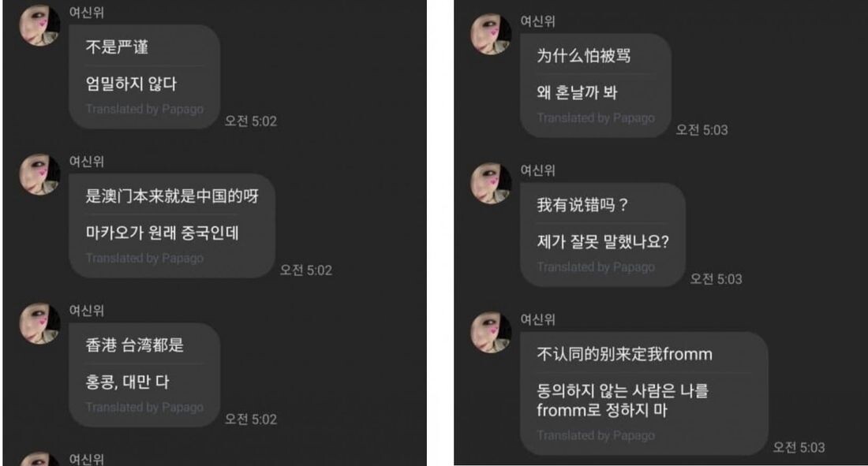This screenshot has height=466, width=868.
Task: Select the '不认同的别来定我fromm' message bubble
Action: point(644,393)
